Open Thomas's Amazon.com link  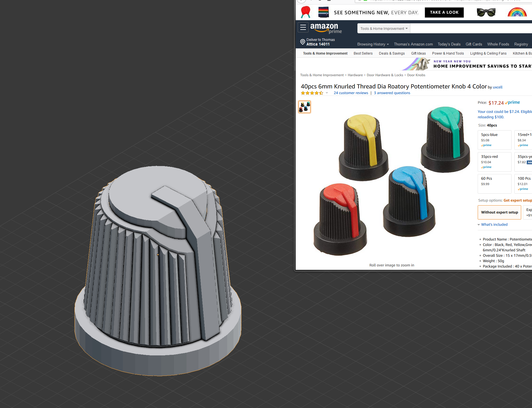[413, 44]
